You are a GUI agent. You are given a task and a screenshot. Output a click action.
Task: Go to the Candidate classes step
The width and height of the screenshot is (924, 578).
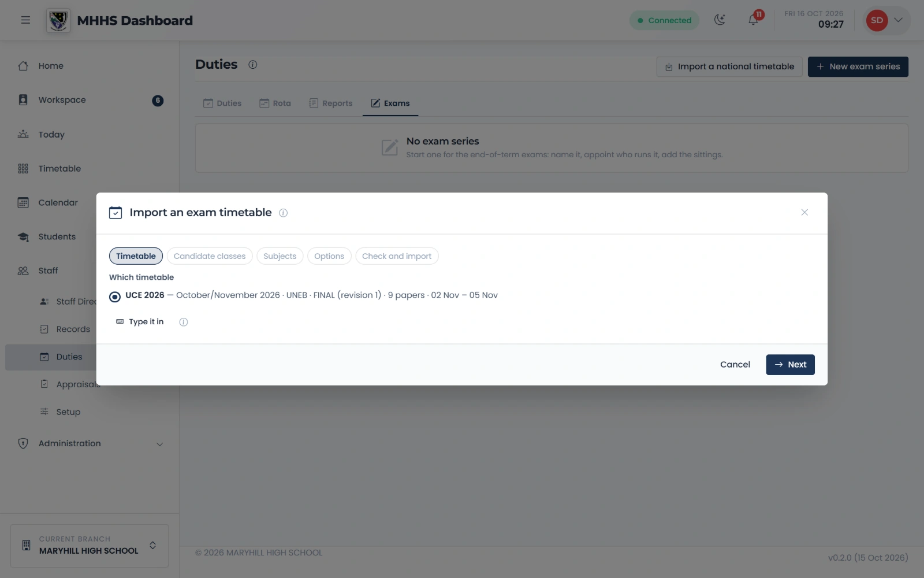pyautogui.click(x=210, y=256)
